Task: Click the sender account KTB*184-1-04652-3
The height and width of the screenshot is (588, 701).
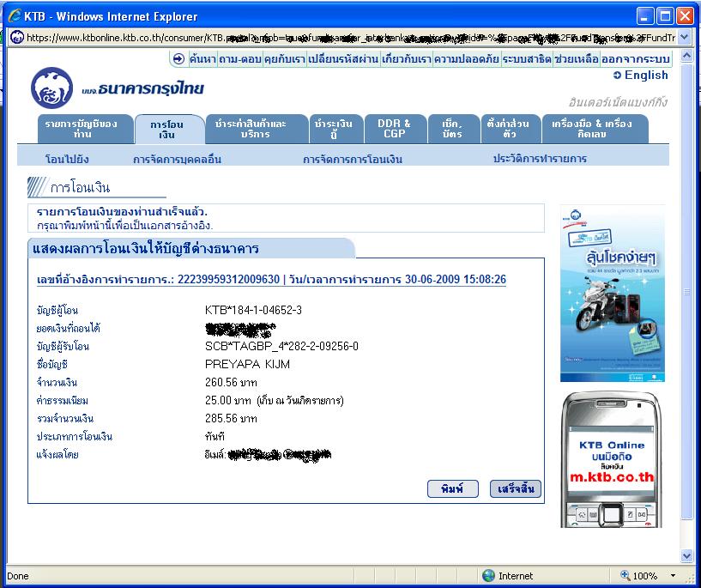Action: pyautogui.click(x=253, y=310)
